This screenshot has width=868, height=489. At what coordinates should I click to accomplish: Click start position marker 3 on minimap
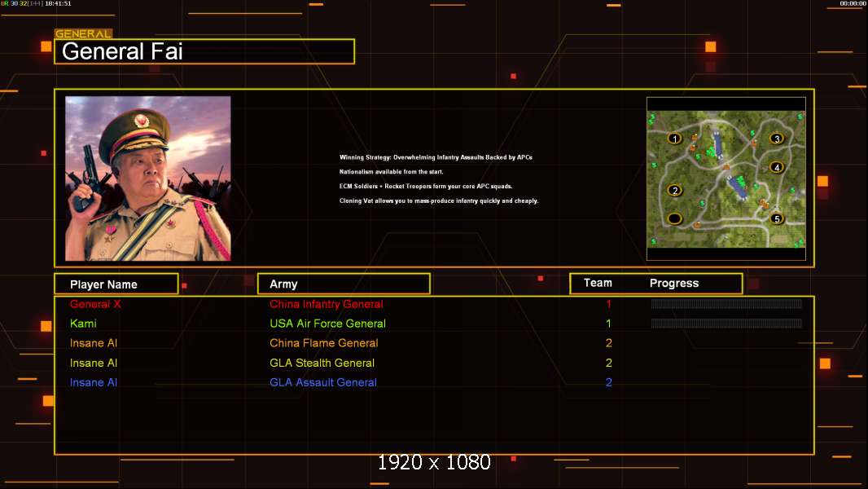point(777,139)
